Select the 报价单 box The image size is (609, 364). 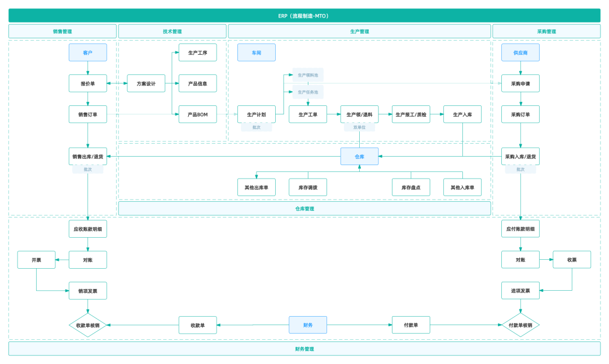[x=87, y=83]
